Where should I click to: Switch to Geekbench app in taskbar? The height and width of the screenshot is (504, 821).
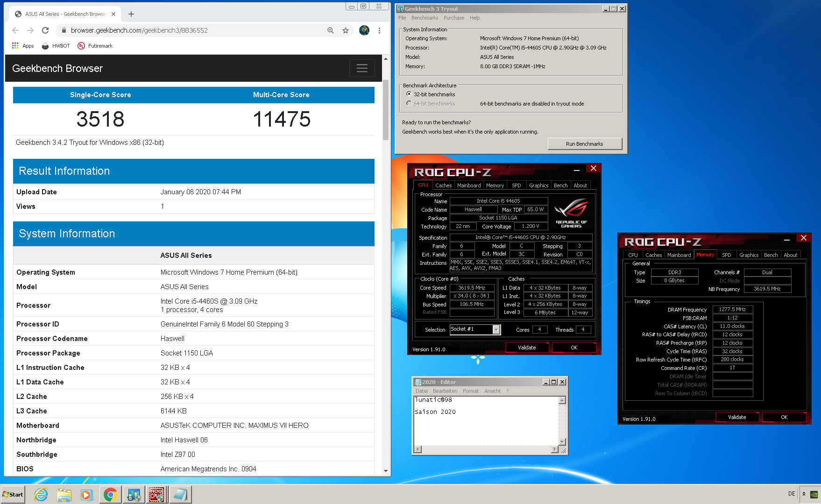[x=134, y=494]
